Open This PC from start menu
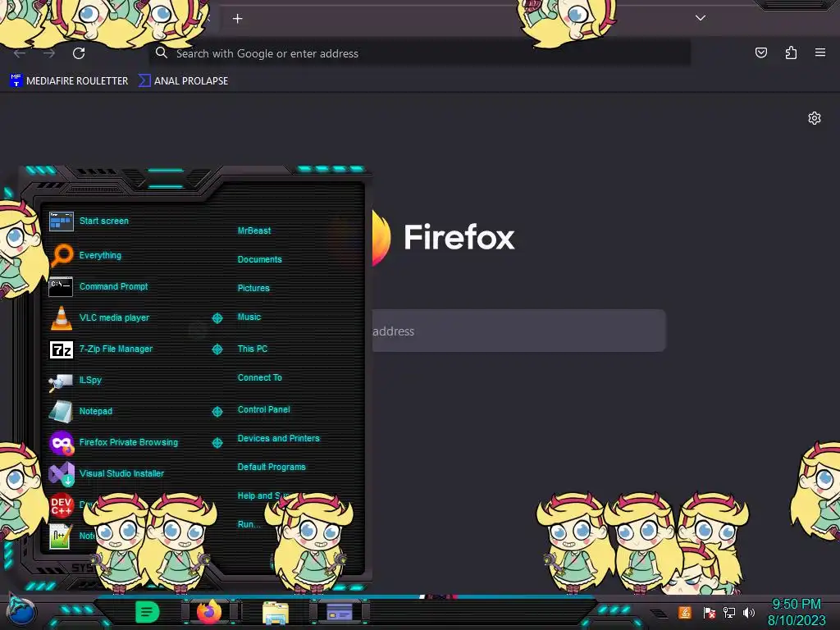840x630 pixels. tap(253, 349)
